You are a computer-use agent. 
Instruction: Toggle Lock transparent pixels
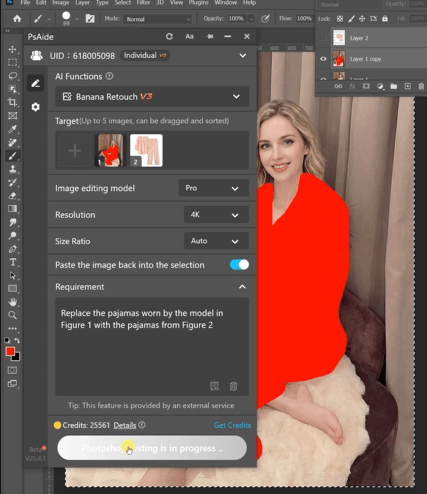point(340,19)
